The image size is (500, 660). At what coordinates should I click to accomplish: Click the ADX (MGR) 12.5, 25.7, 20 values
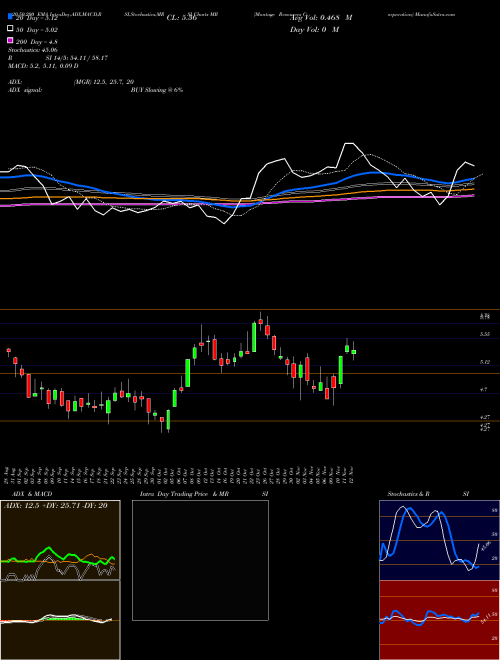click(x=104, y=82)
